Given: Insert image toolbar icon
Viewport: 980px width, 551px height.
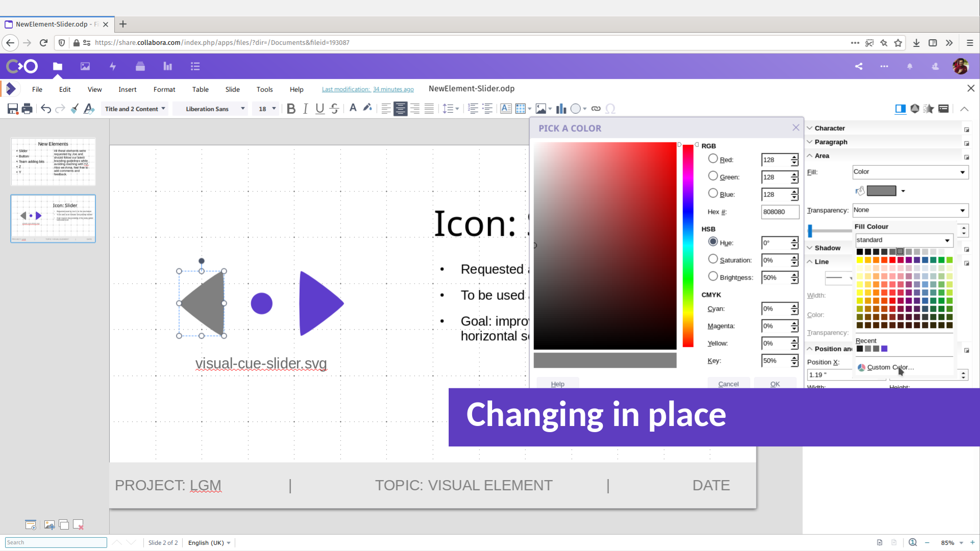Looking at the screenshot, I should (x=541, y=109).
